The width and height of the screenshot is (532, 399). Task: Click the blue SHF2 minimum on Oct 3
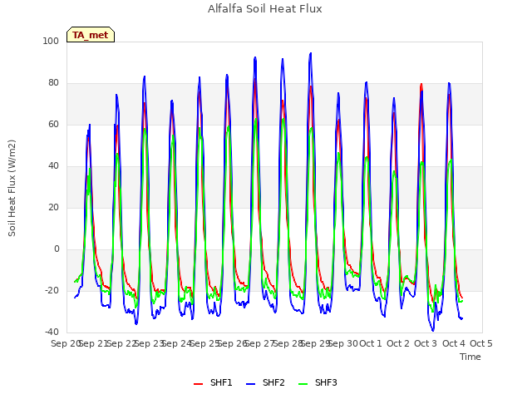(x=432, y=330)
